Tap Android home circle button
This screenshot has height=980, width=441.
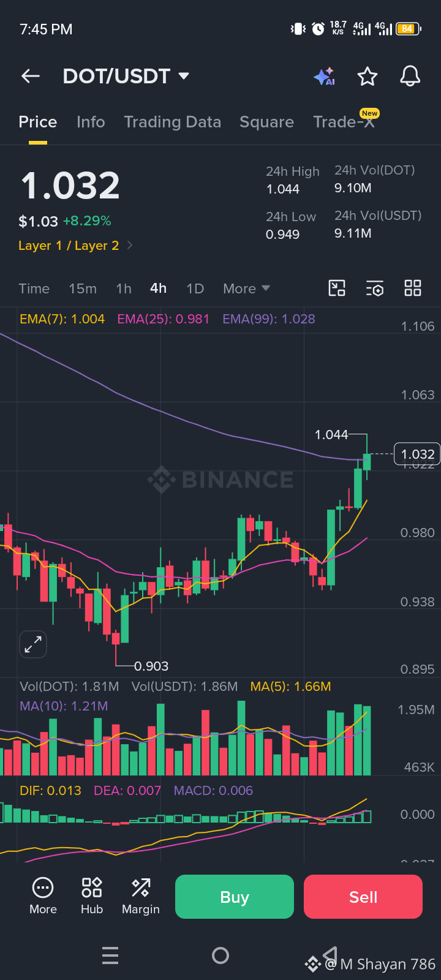(x=221, y=955)
